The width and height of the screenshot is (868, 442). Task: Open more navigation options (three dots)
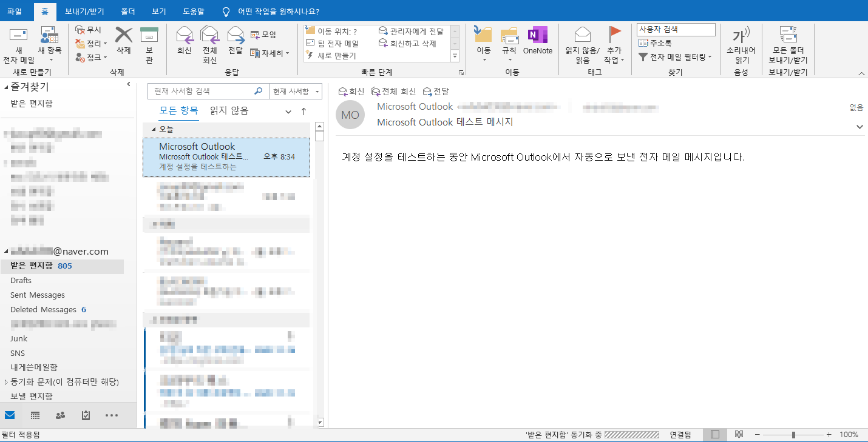tap(112, 415)
